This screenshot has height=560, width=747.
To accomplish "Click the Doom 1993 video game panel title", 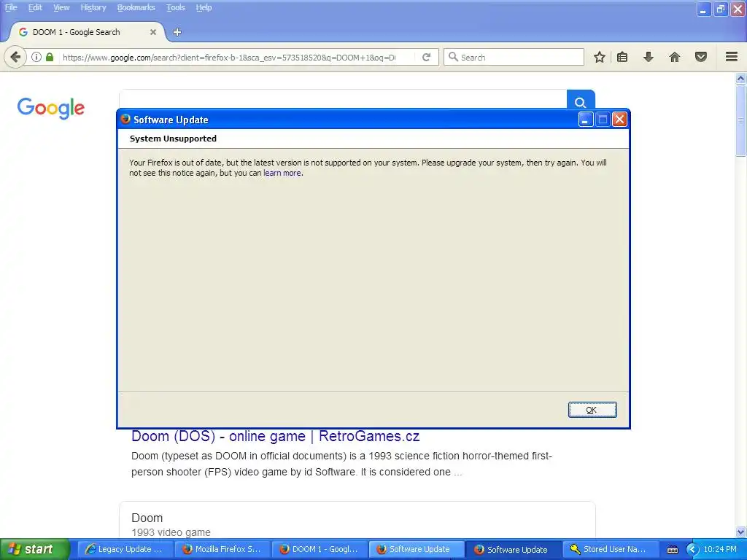I will (147, 518).
